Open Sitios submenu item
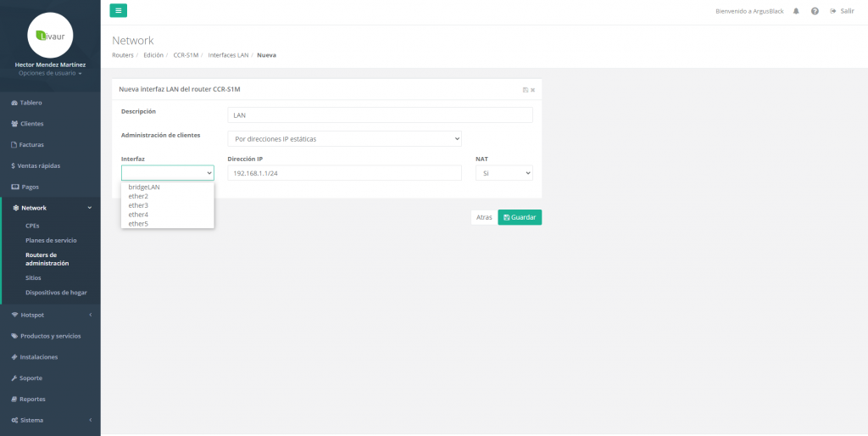 [33, 278]
